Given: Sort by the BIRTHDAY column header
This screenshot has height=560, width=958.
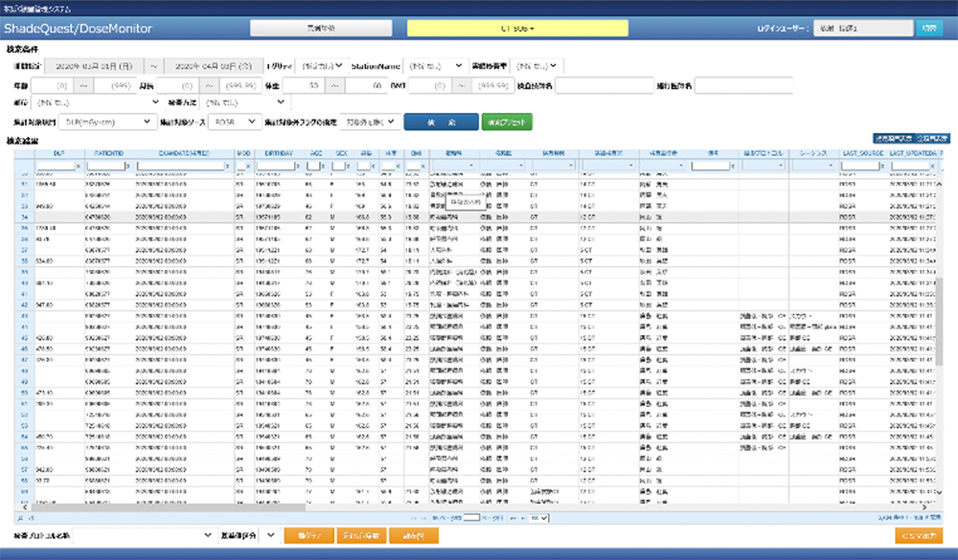Looking at the screenshot, I should [x=279, y=153].
